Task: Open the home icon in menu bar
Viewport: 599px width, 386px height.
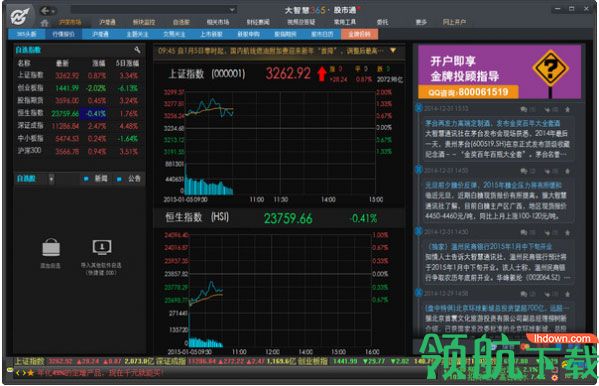Action: pyautogui.click(x=45, y=23)
